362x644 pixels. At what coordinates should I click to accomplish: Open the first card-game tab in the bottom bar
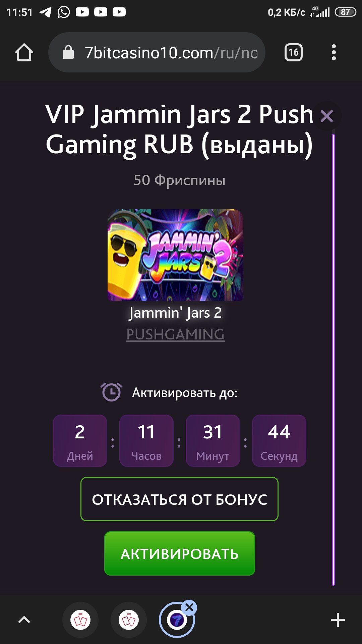[x=80, y=620]
